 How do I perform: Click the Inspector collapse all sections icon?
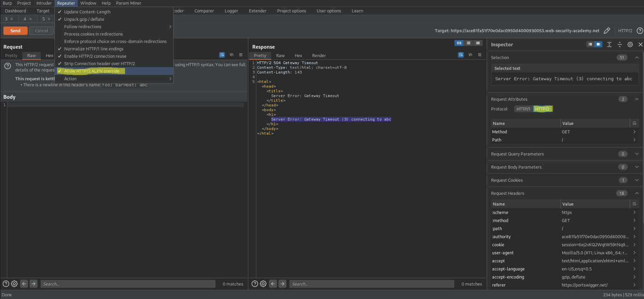point(620,44)
